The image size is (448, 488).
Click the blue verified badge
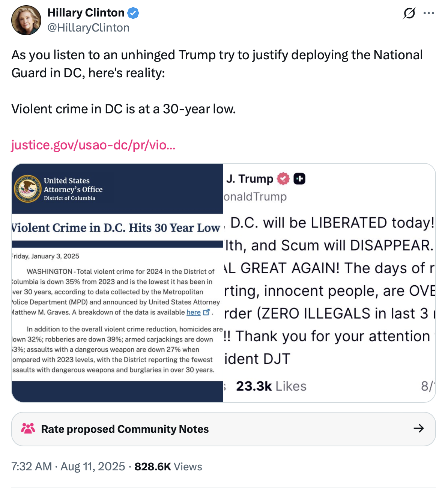tap(133, 13)
